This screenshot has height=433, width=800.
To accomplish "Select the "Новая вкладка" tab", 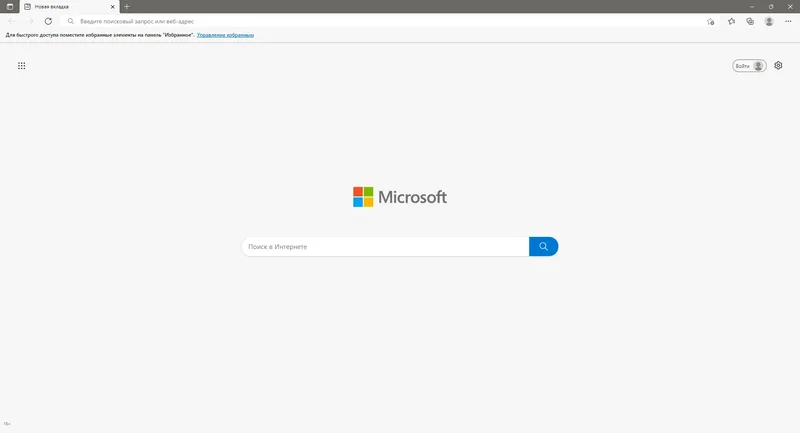I will [x=69, y=7].
